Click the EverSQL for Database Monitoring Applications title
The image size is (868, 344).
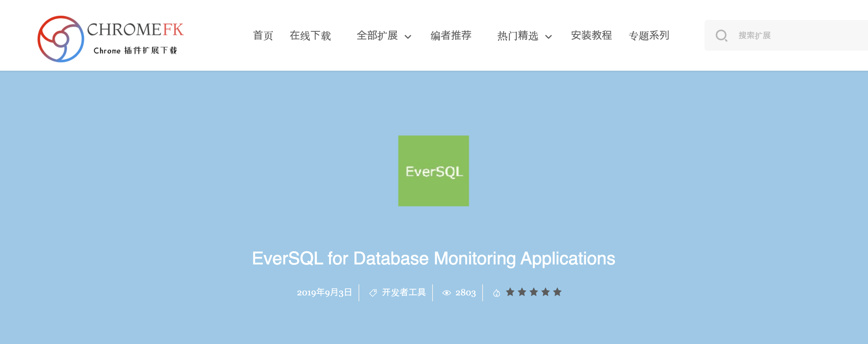(x=434, y=259)
